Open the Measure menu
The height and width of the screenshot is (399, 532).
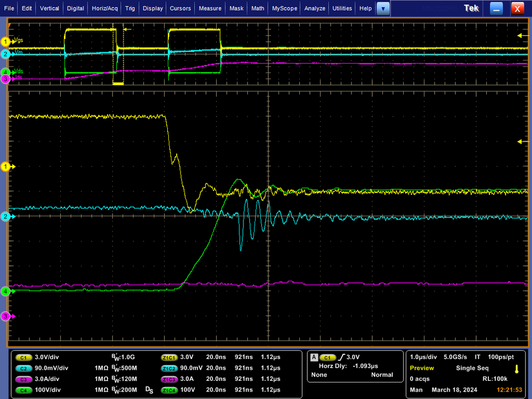point(210,8)
